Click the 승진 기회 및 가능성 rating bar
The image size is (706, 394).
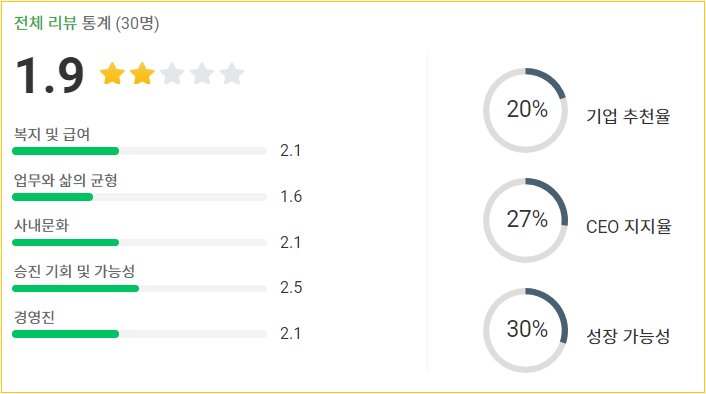click(x=140, y=288)
